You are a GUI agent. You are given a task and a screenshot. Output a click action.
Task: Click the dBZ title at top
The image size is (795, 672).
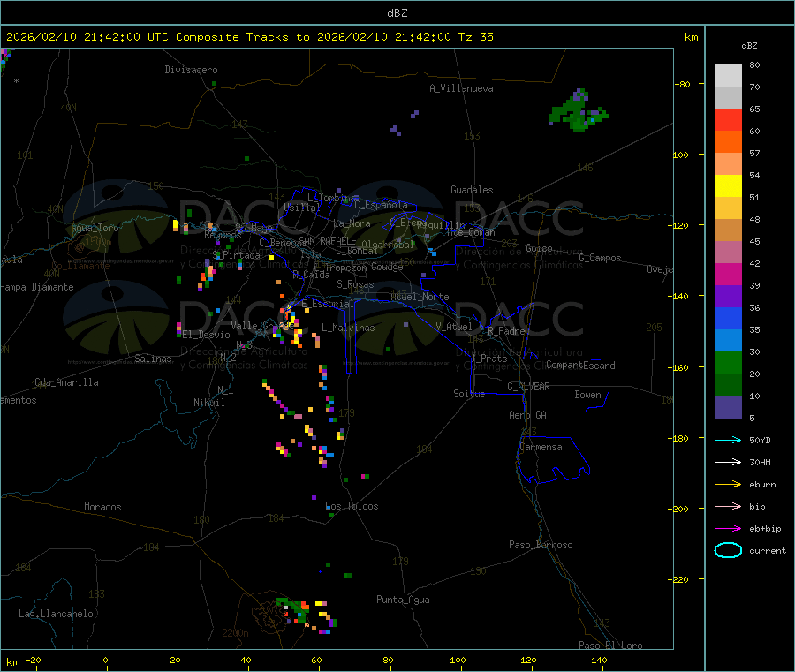coord(397,13)
